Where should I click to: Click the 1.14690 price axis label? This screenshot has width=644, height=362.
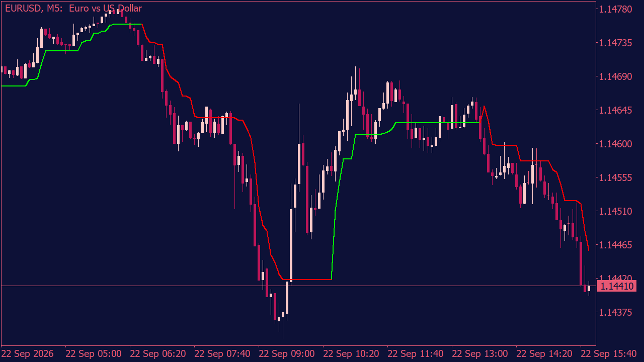tap(616, 77)
